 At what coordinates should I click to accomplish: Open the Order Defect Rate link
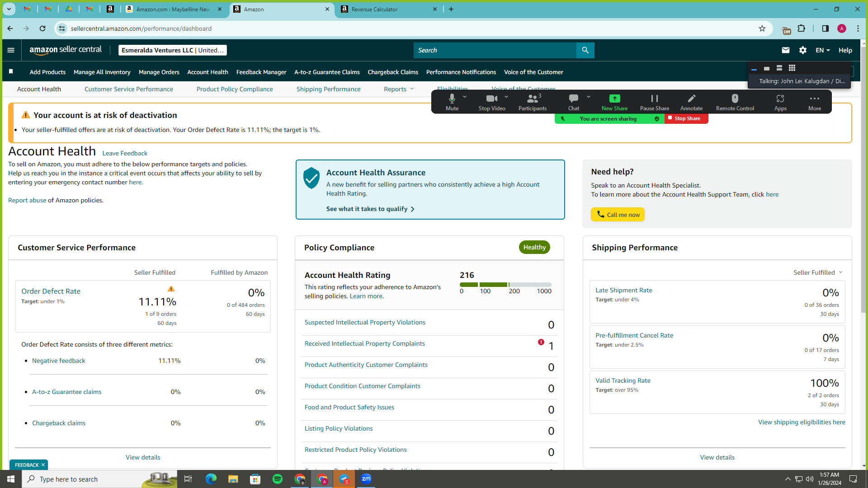51,291
